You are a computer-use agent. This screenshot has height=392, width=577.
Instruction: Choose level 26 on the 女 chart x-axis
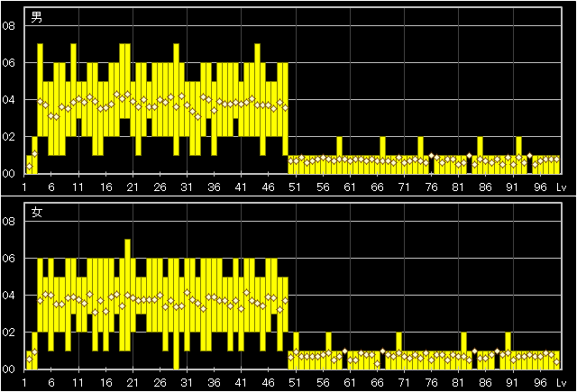[x=160, y=383]
